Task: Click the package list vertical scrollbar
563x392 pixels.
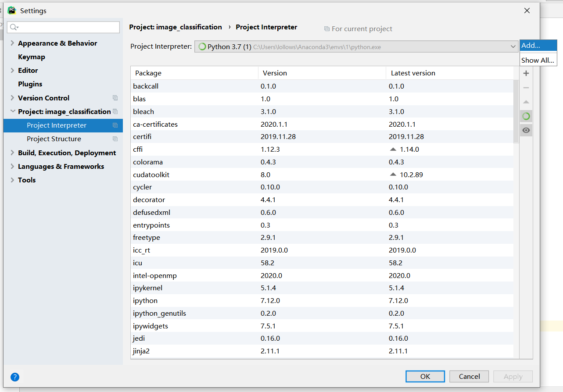Action: [516, 111]
